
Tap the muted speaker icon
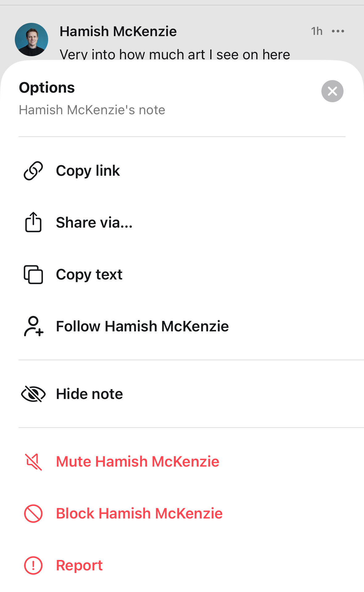(33, 462)
